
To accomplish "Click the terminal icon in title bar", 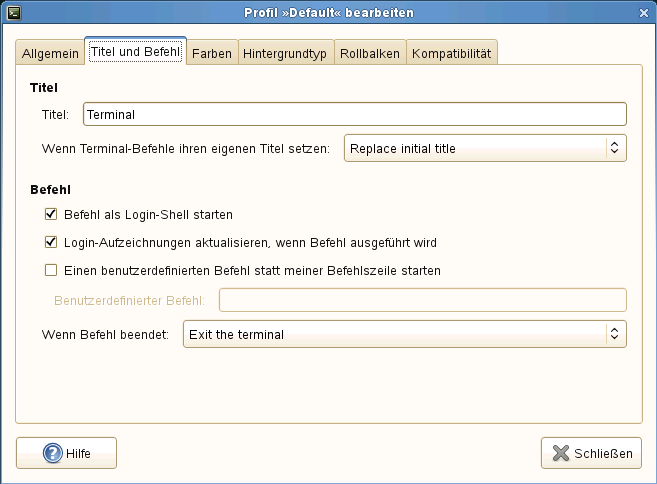I will [12, 12].
